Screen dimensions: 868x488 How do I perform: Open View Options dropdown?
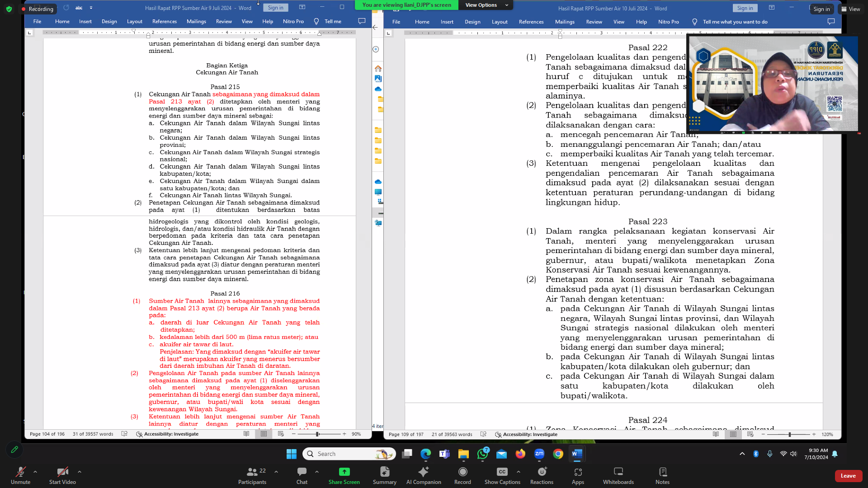(x=486, y=5)
